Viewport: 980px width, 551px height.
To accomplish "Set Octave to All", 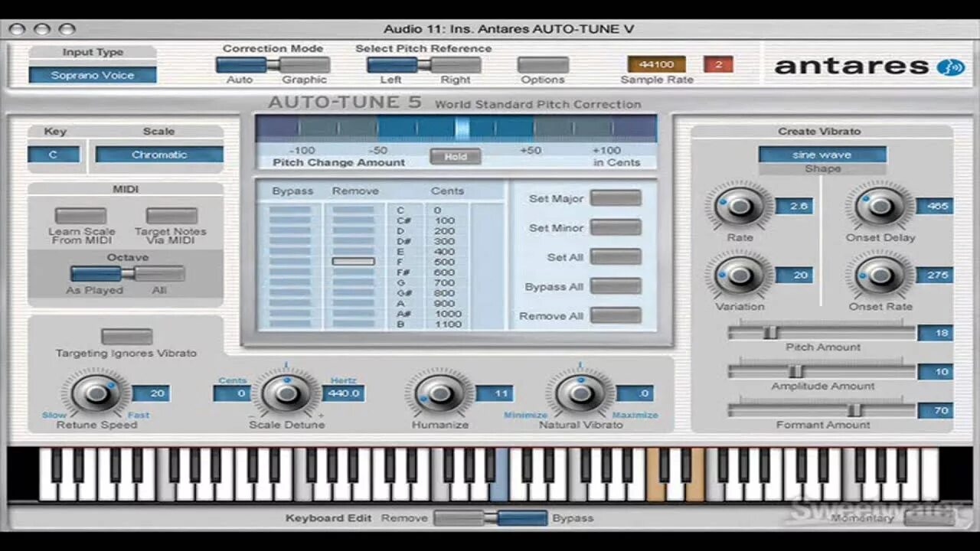I will click(159, 274).
